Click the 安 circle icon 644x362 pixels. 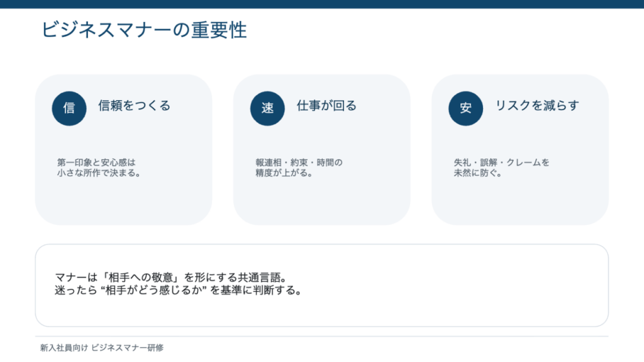[465, 108]
